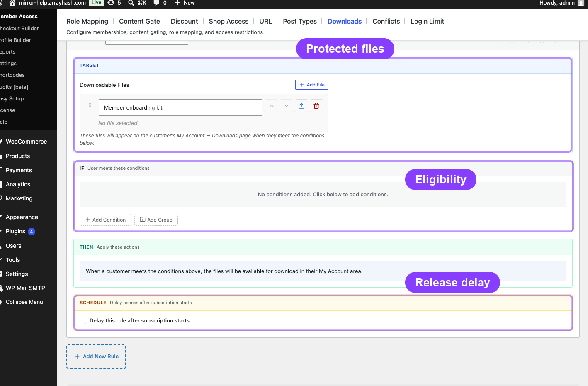Open the admin avatar at top right
This screenshot has width=588, height=386.
coord(581,3)
